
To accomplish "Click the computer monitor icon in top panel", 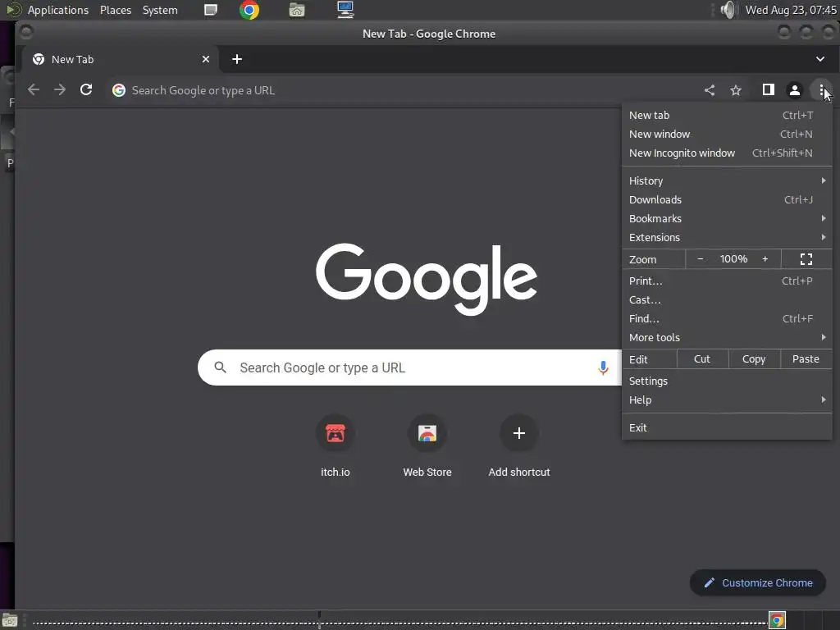I will click(x=345, y=10).
